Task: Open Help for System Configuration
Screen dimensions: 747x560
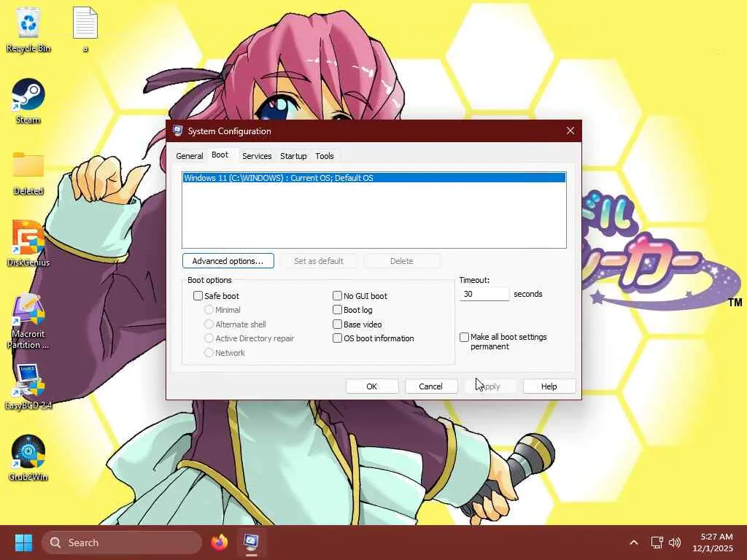Action: click(x=549, y=386)
